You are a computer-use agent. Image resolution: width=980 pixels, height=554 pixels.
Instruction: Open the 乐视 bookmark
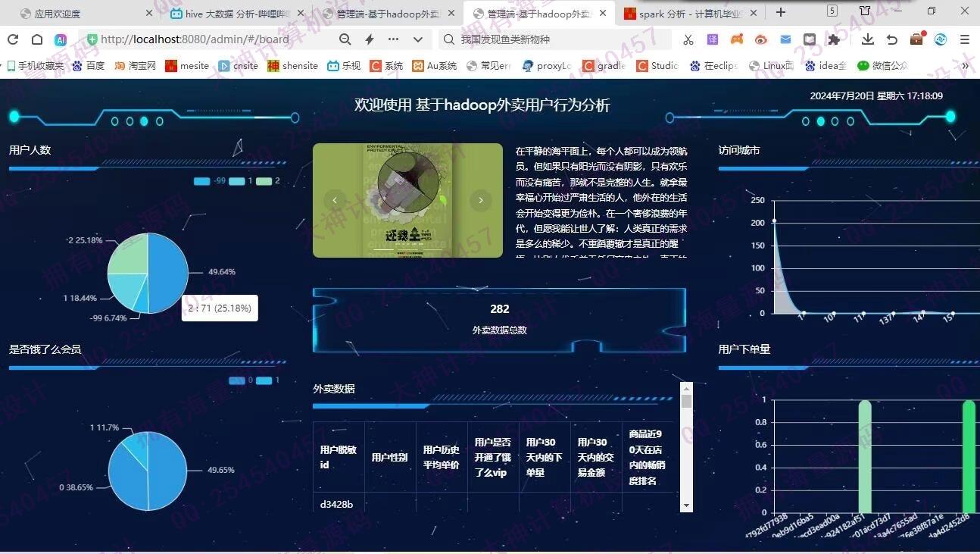(344, 66)
